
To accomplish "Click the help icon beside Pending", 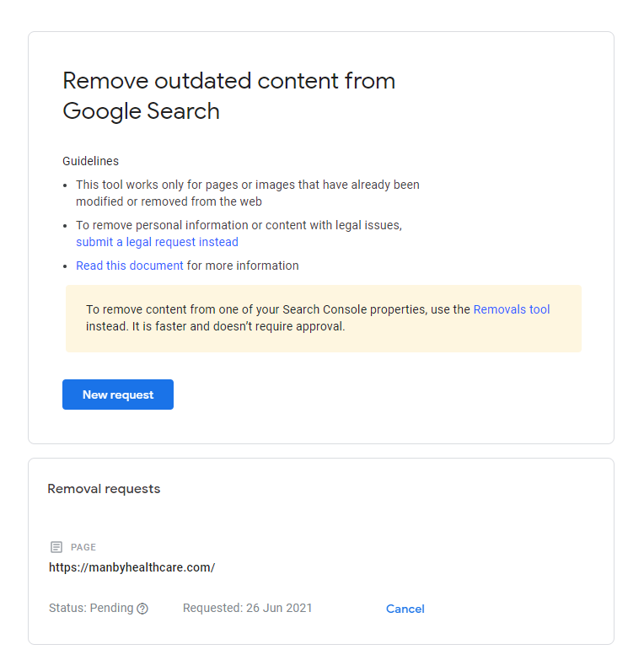I will 142,609.
